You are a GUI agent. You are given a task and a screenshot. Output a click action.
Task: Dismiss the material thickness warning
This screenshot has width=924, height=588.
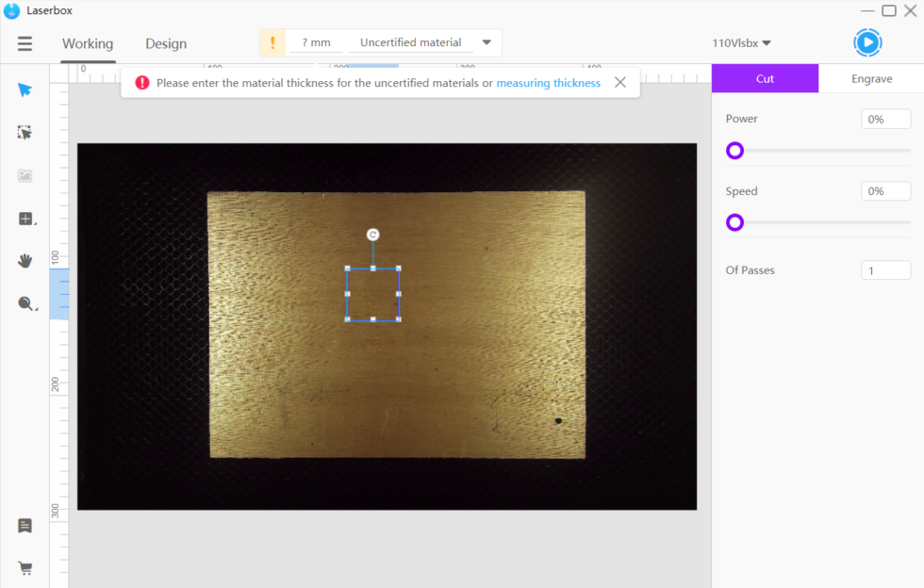pyautogui.click(x=620, y=83)
